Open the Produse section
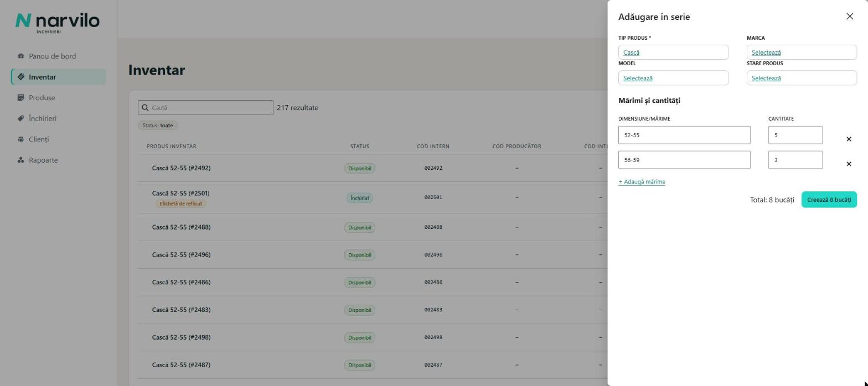The height and width of the screenshot is (386, 868). tap(59, 98)
